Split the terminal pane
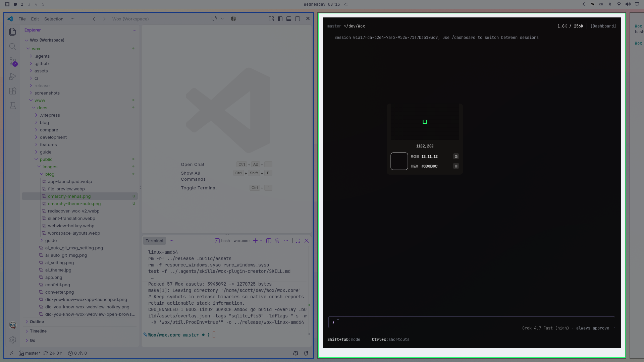 [x=269, y=241]
